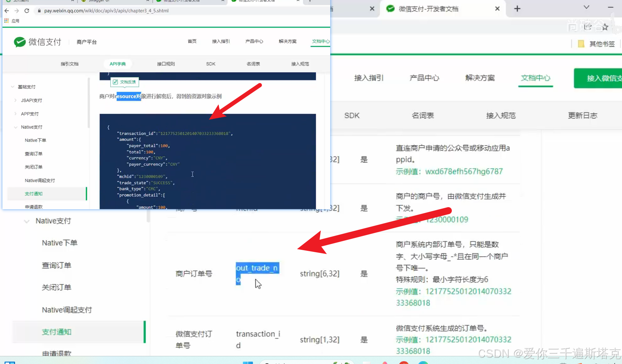Switch to SDK tab in small window
622x364 pixels.
click(x=211, y=64)
